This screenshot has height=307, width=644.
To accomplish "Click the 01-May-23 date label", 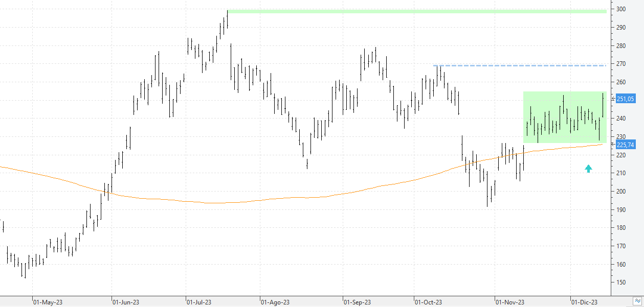I will [x=48, y=302].
